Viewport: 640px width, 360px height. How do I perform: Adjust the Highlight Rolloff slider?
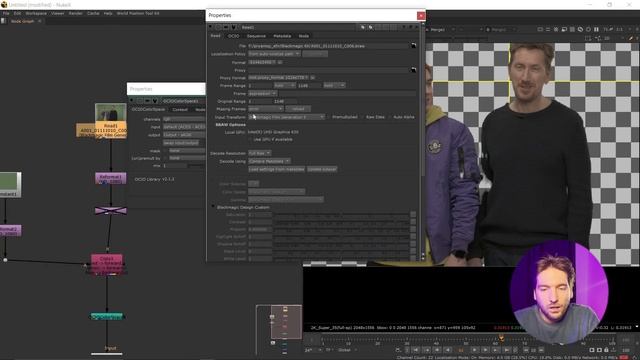point(341,237)
